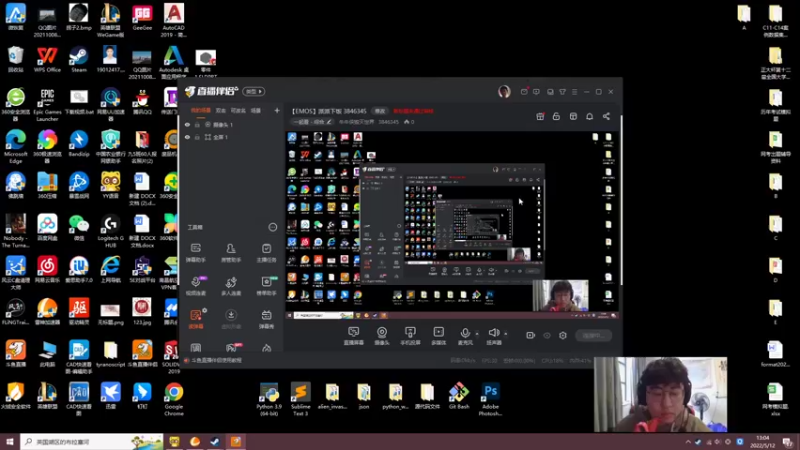Click the preview panel vertical scrollbar
Viewport: 800px width, 450px height.
(x=620, y=199)
